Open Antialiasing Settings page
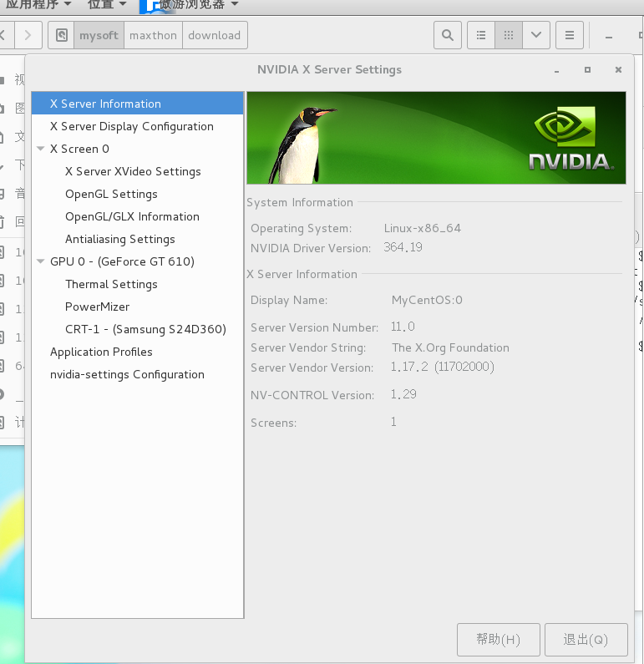 (x=119, y=239)
